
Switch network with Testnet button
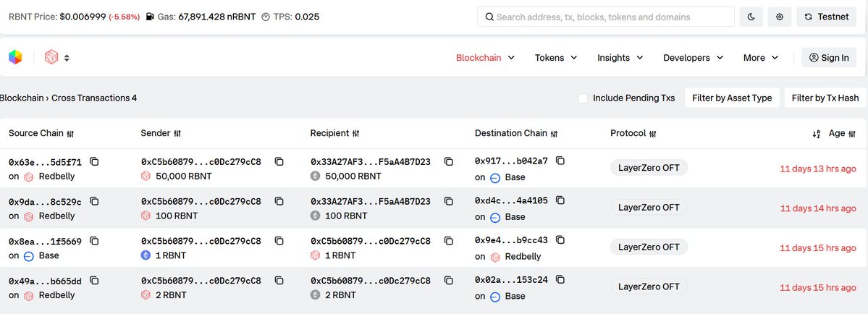(x=827, y=17)
